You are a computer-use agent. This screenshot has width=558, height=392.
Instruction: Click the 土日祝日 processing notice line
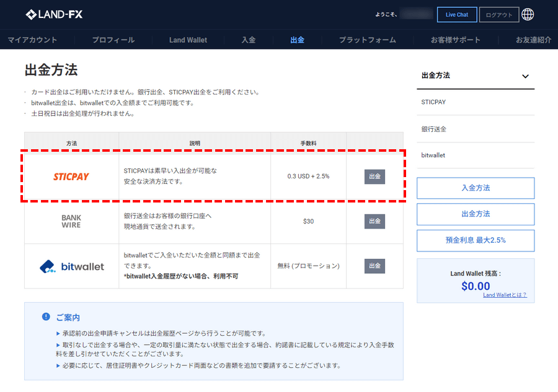point(82,114)
